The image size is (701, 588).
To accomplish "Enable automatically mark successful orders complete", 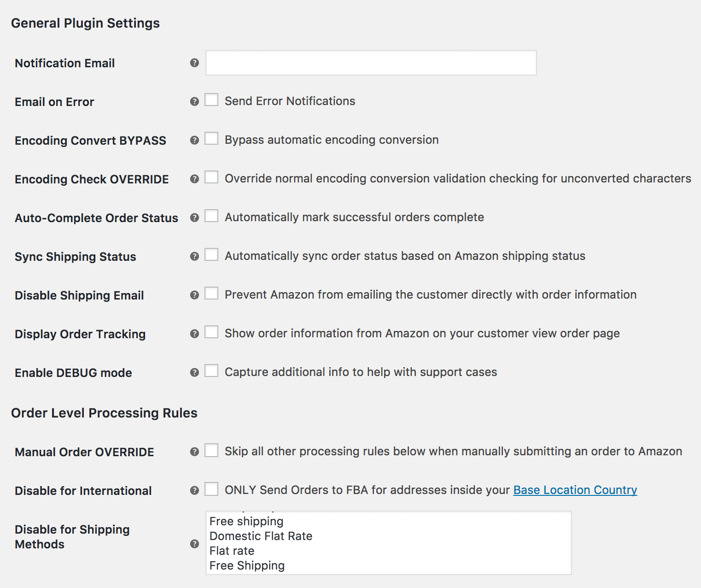I will (x=211, y=216).
